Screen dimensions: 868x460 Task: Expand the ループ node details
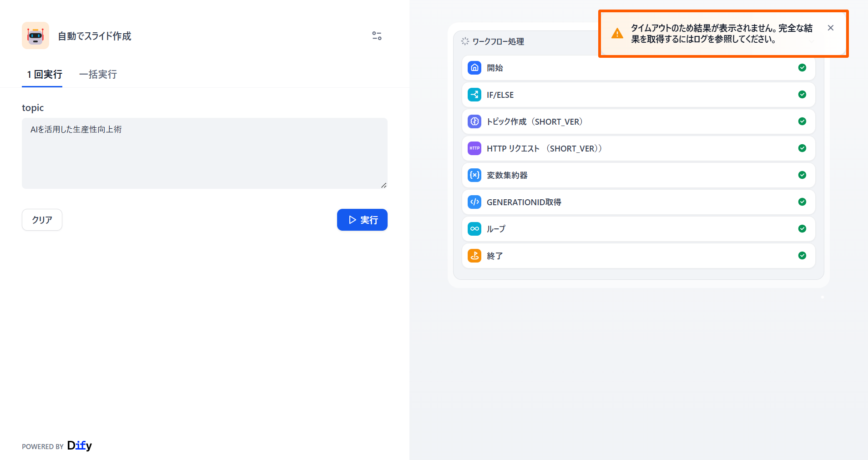pyautogui.click(x=638, y=229)
